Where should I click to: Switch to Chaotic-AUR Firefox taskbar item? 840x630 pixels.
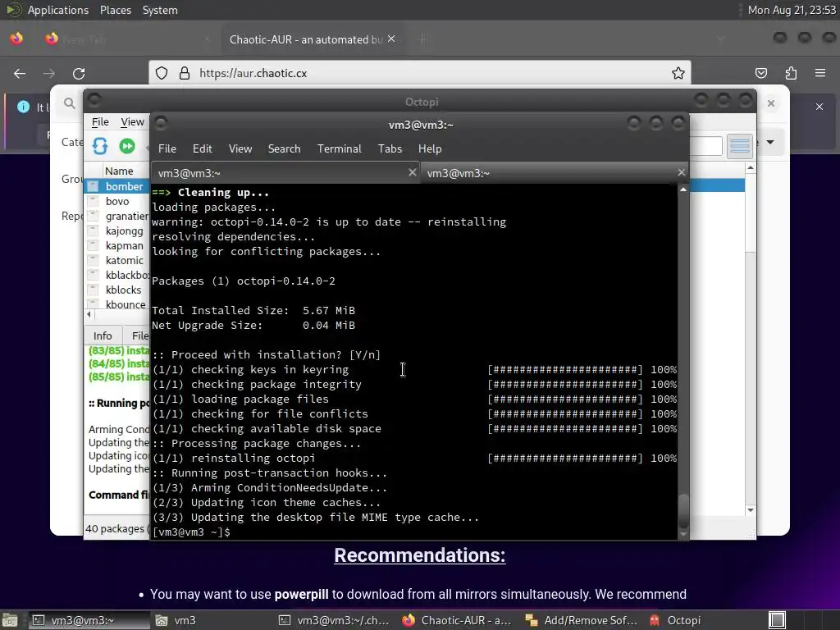click(x=459, y=620)
